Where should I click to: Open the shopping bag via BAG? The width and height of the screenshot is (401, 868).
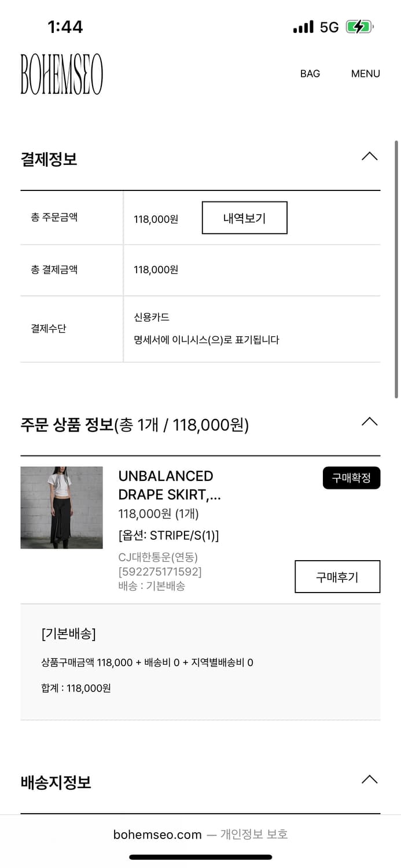310,73
